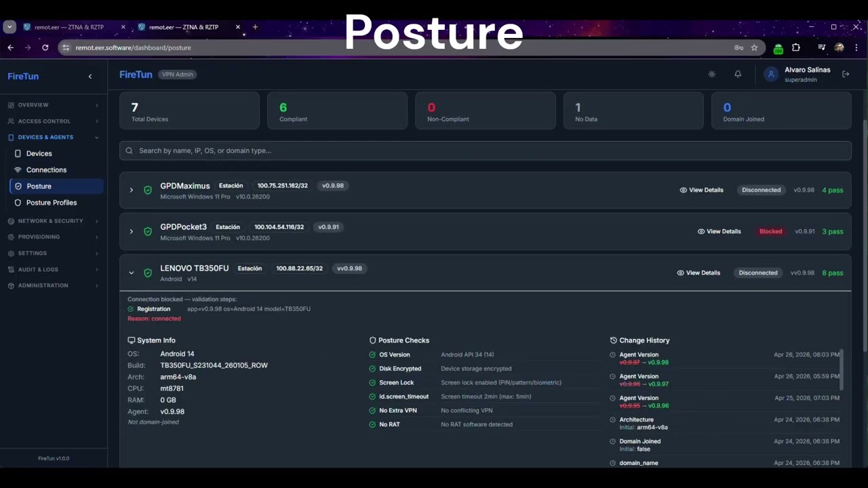
Task: View Details for GPDPocket3 device
Action: coord(719,232)
